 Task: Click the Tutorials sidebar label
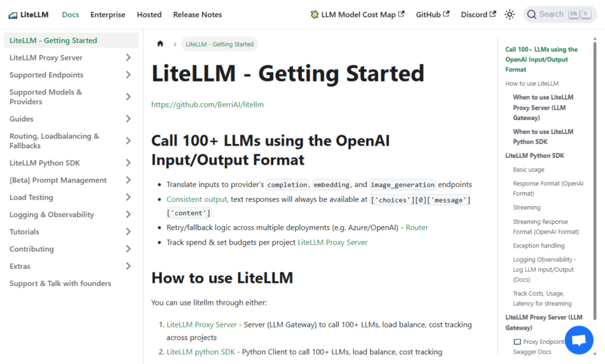pos(24,232)
